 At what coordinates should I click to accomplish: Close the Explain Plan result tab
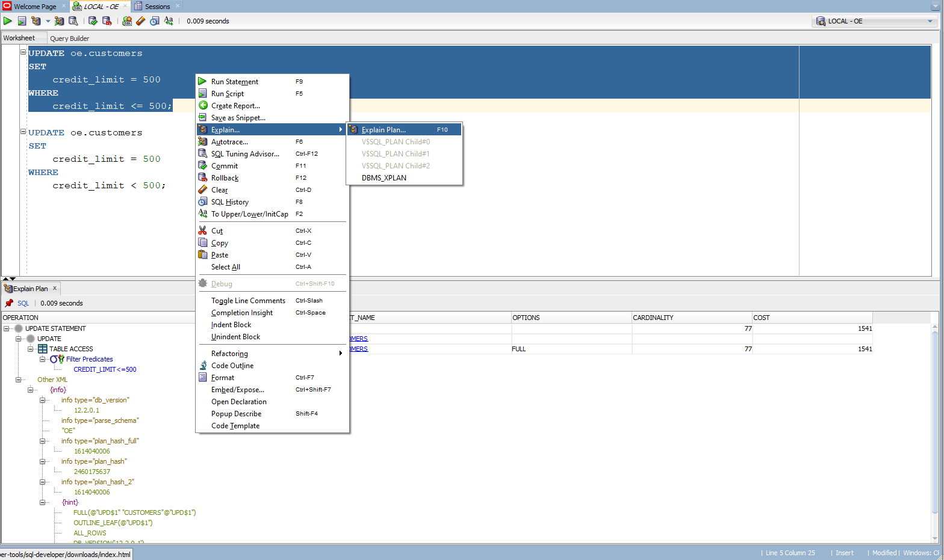pos(55,288)
